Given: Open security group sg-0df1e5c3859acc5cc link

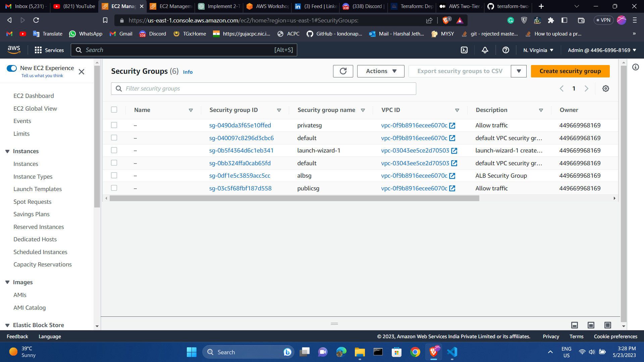Looking at the screenshot, I should click(x=239, y=176).
